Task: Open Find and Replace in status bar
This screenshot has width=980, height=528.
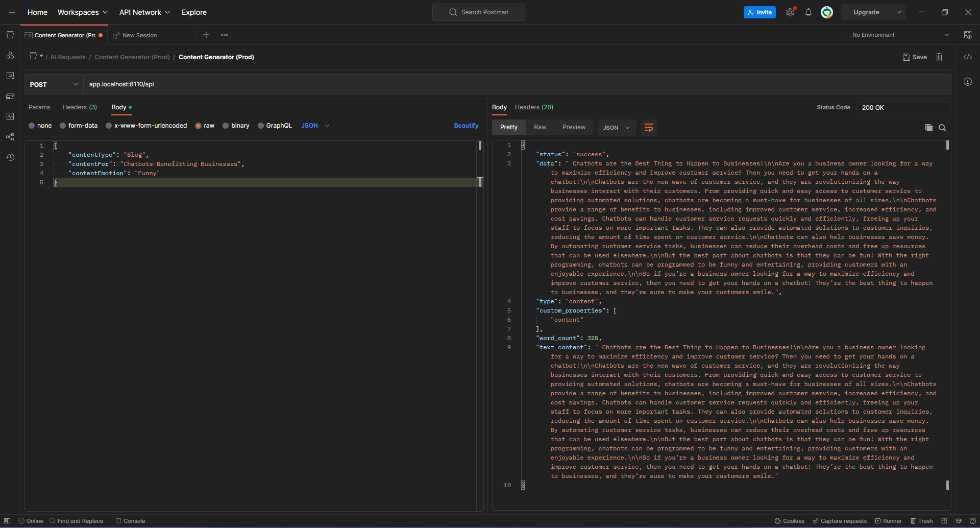Action: (77, 521)
